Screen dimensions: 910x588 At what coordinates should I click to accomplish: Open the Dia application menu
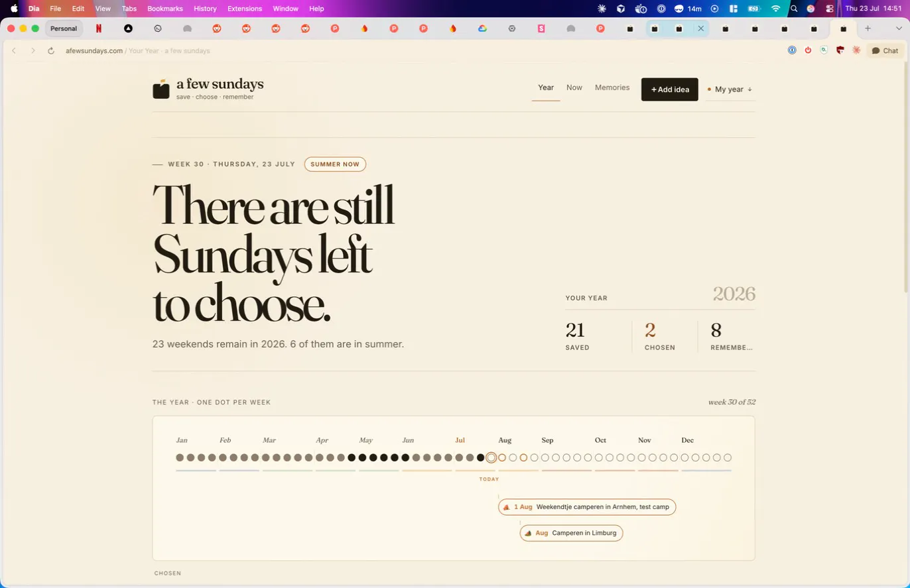[34, 9]
